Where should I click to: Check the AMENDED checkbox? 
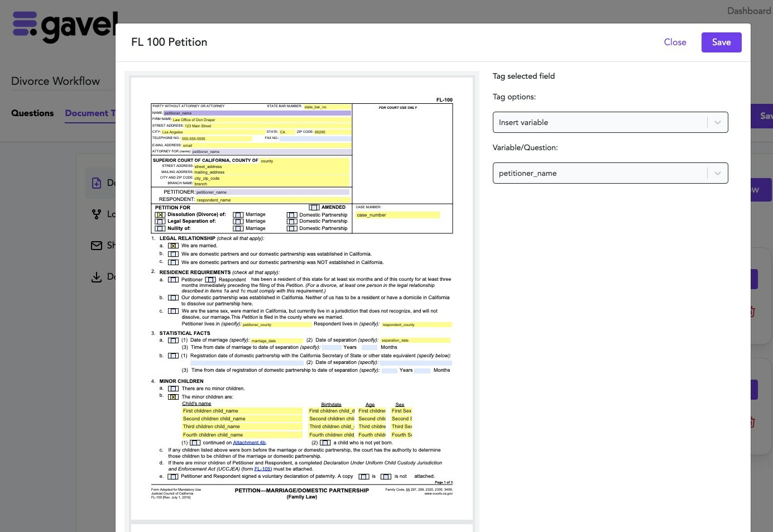[314, 207]
